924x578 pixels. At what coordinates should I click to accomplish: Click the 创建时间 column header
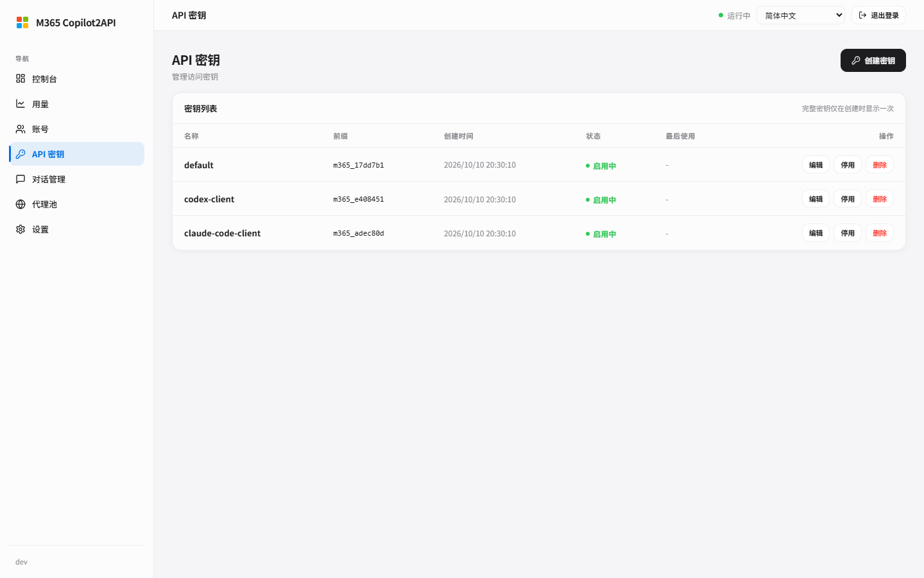point(459,136)
